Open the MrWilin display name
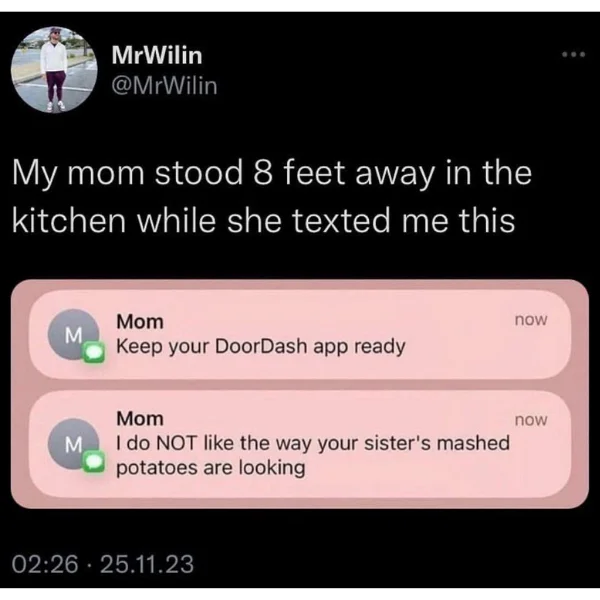The height and width of the screenshot is (600, 600). pyautogui.click(x=157, y=55)
